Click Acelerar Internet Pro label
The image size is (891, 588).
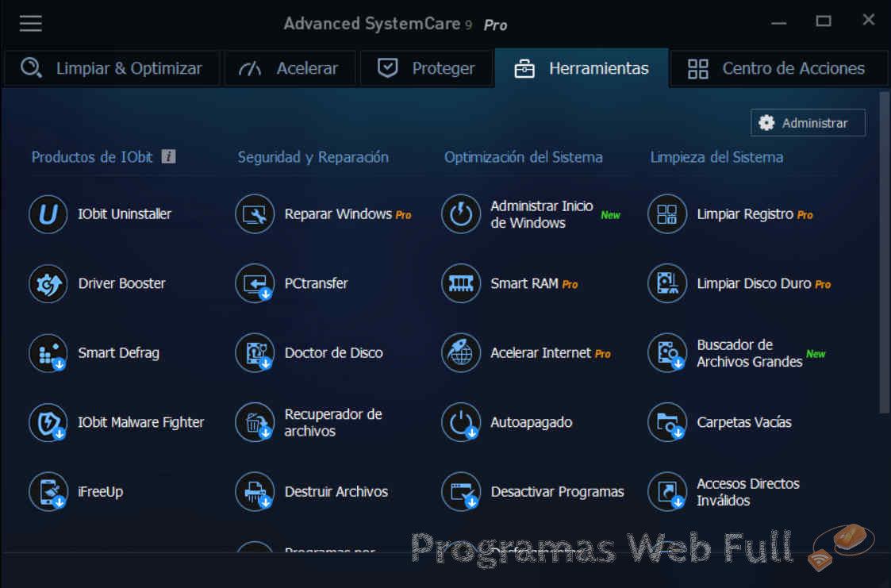coord(551,353)
